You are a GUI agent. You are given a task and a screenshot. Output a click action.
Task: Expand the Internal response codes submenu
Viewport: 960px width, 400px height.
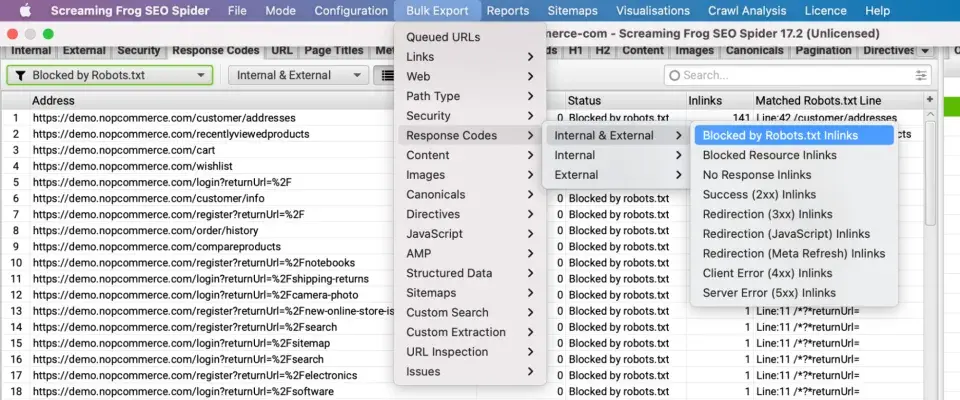point(618,155)
